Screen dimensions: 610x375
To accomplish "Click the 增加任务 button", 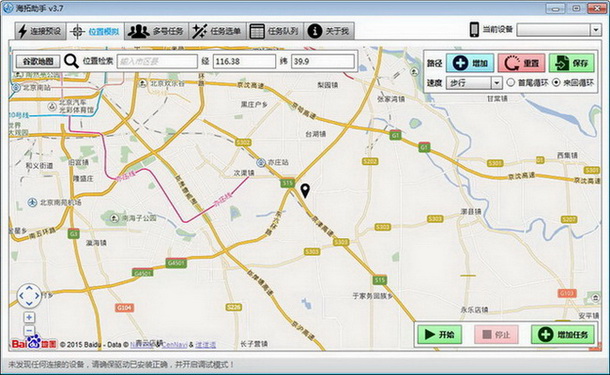I will coord(563,335).
